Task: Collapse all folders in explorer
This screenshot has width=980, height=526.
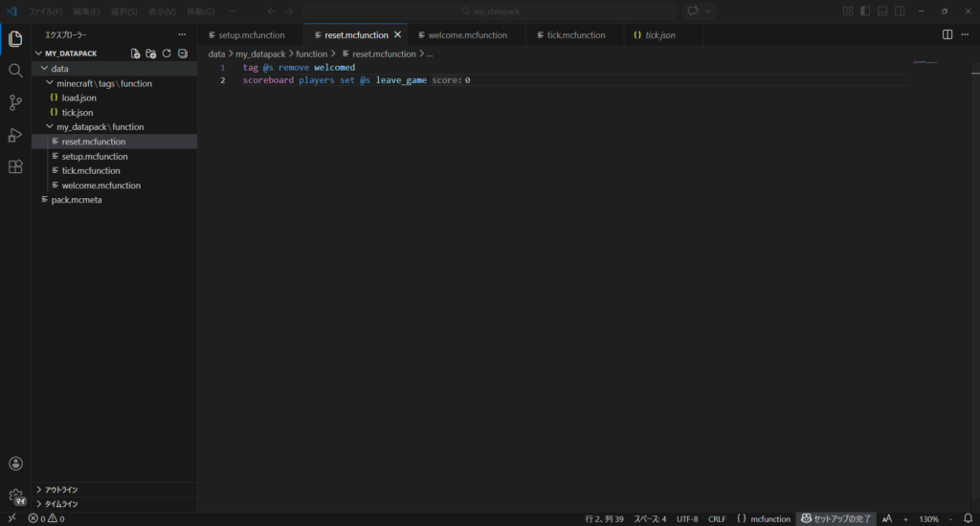Action: pyautogui.click(x=182, y=54)
